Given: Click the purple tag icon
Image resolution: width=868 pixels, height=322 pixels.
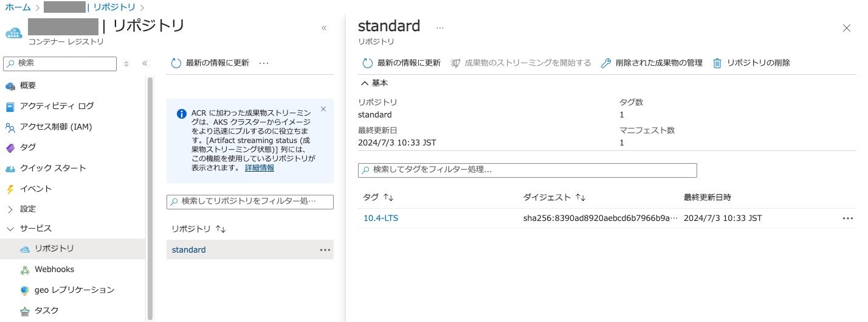Looking at the screenshot, I should click(x=10, y=148).
